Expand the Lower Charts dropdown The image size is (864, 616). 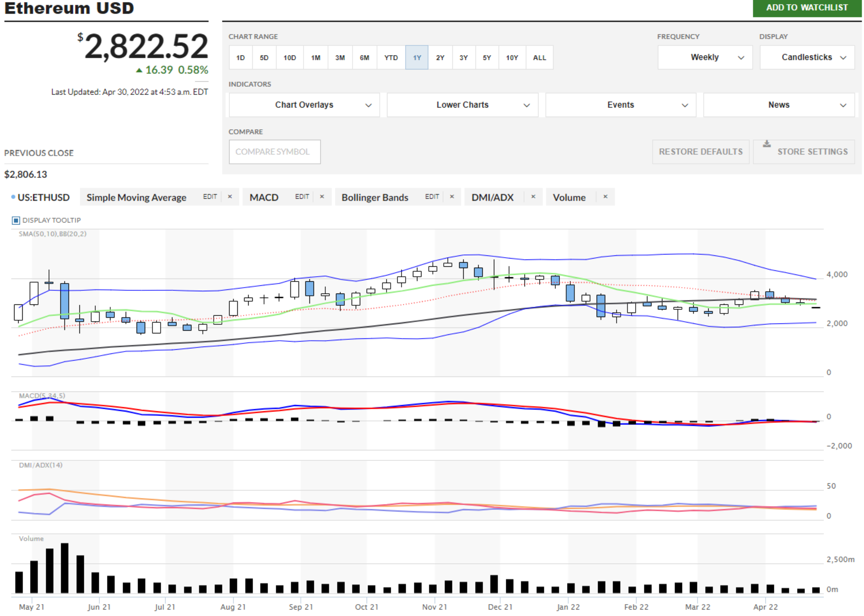click(x=463, y=105)
